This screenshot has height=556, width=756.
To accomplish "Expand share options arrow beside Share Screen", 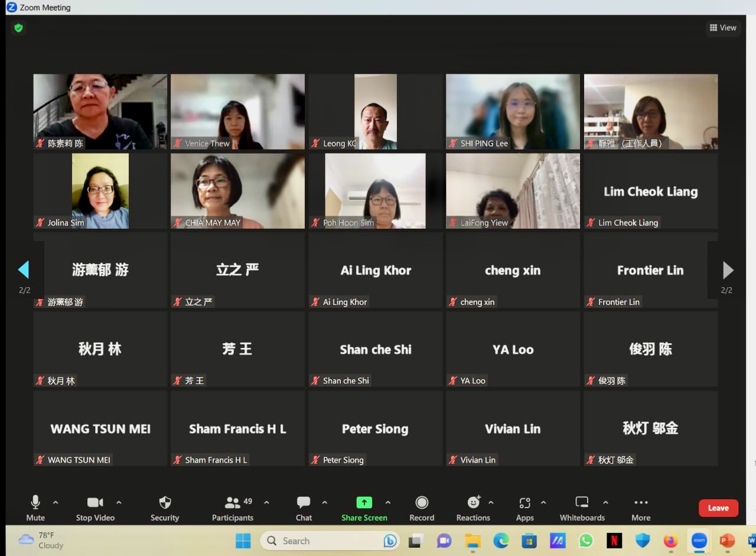I will tap(388, 502).
